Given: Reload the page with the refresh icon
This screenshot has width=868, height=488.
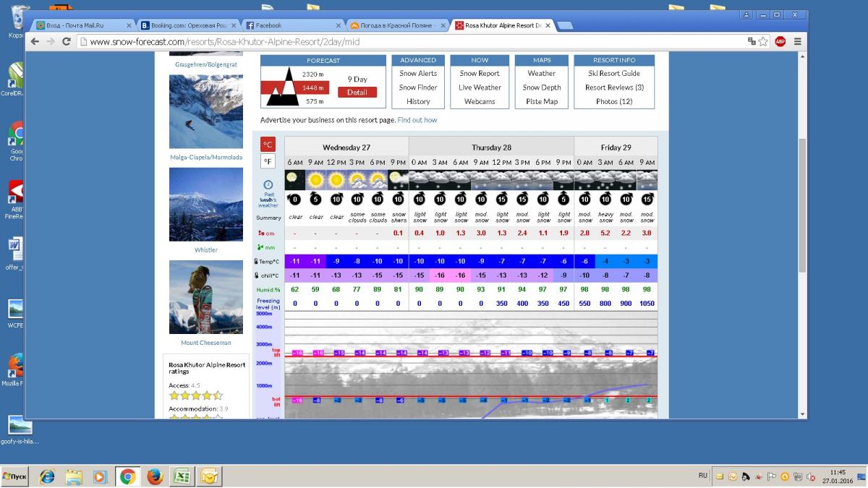Looking at the screenshot, I should tap(67, 42).
